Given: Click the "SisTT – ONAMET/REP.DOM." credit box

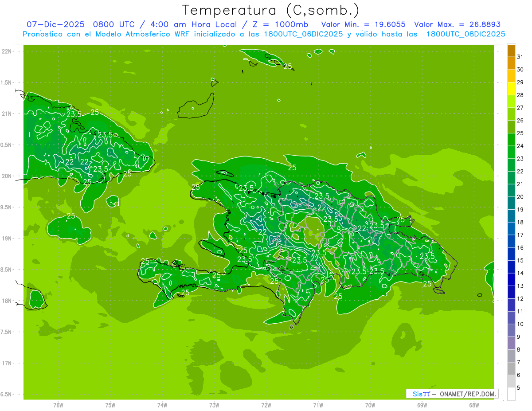Looking at the screenshot, I should pyautogui.click(x=452, y=394).
